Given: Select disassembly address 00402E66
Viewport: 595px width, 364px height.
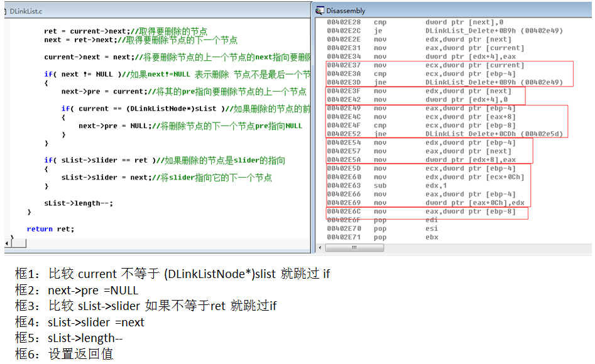Looking at the screenshot, I should click(x=344, y=194).
